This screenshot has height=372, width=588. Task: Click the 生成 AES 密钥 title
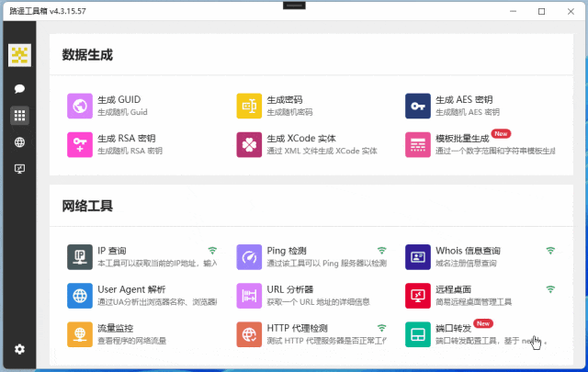coord(464,100)
